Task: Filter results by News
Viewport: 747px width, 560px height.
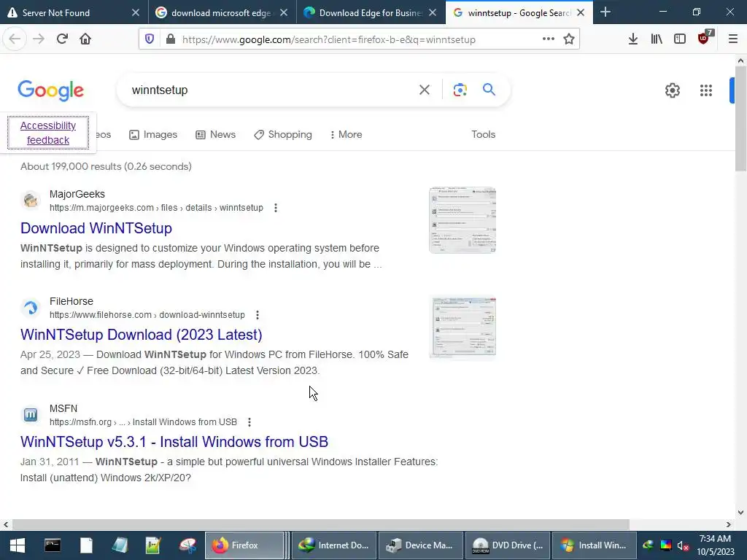Action: click(216, 135)
